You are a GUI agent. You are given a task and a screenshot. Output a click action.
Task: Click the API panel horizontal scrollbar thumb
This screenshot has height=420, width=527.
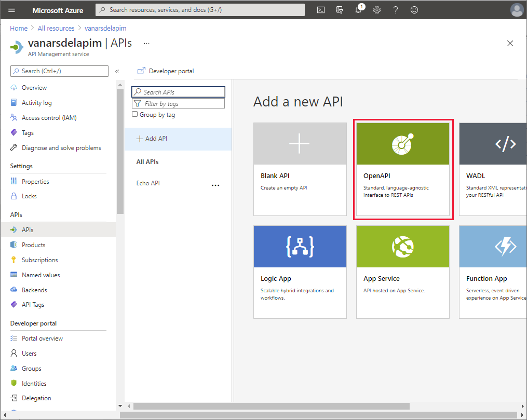click(x=272, y=406)
